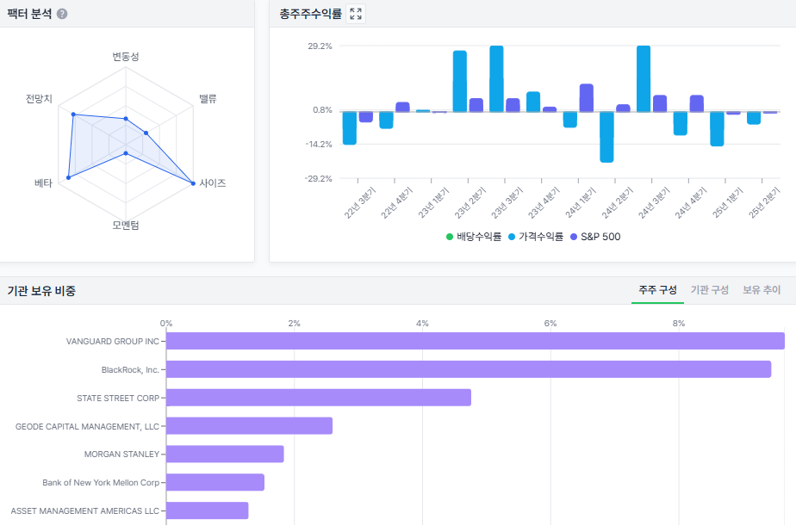Screen dimensions: 796x532
Task: Click the Bank of New York Mellon Corp label
Action: coord(101,483)
